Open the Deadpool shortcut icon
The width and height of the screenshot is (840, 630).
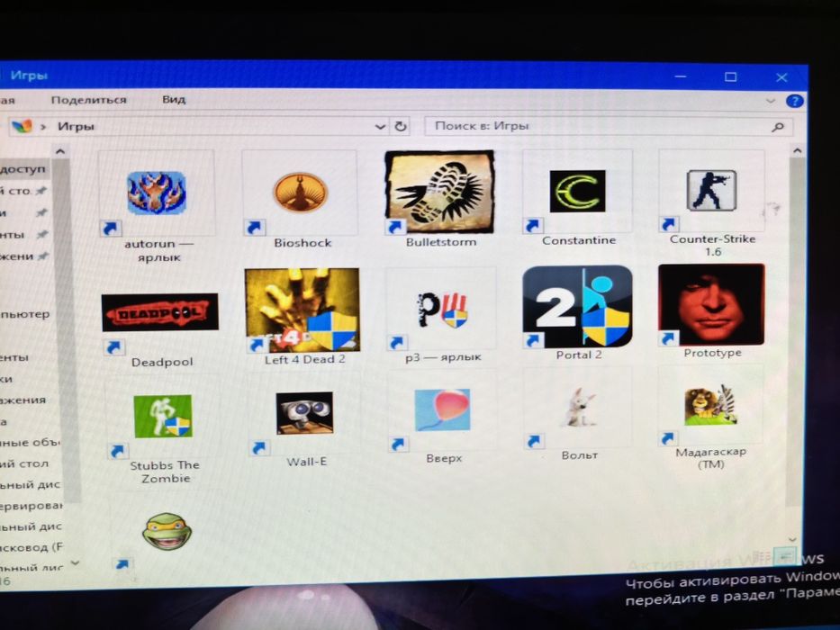(x=159, y=311)
